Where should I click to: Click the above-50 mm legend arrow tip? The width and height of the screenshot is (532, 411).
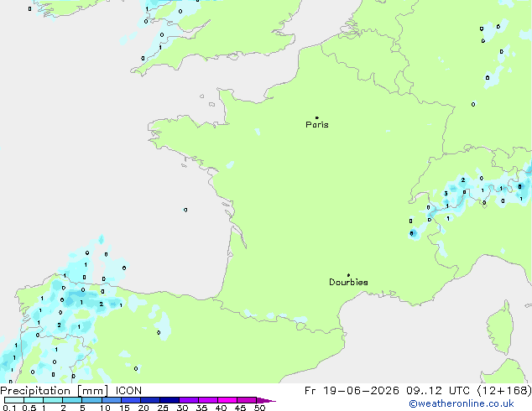tap(266, 400)
